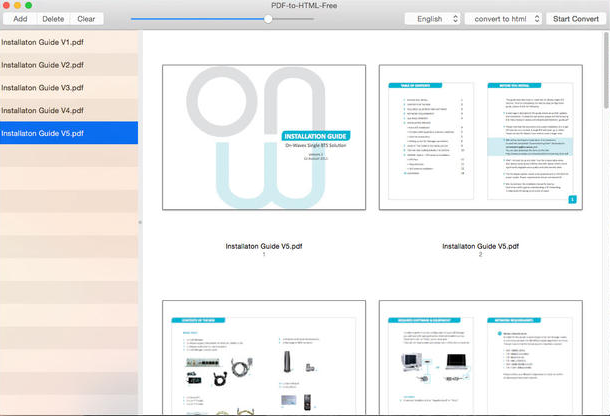Screen dimensions: 610x416
Task: Select Installaton Guide V2.pdf in list
Action: click(x=69, y=65)
